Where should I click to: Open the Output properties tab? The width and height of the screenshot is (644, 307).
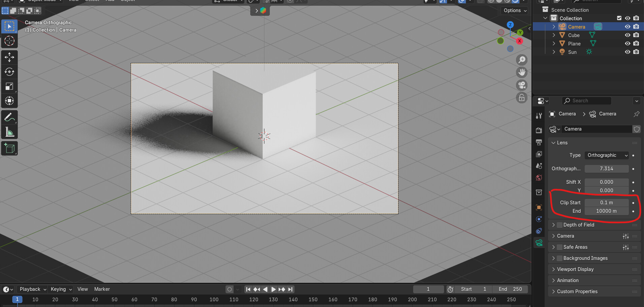click(x=539, y=142)
